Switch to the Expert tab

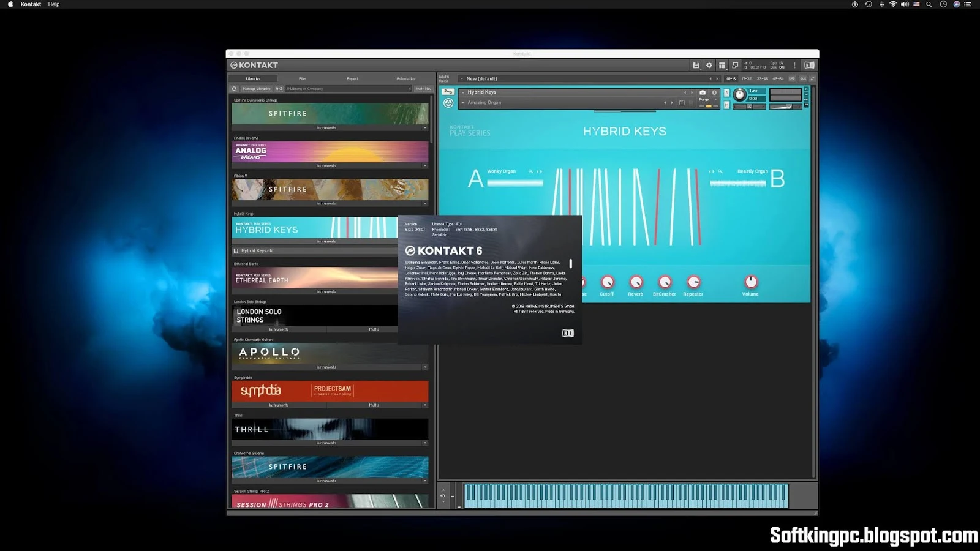[352, 78]
